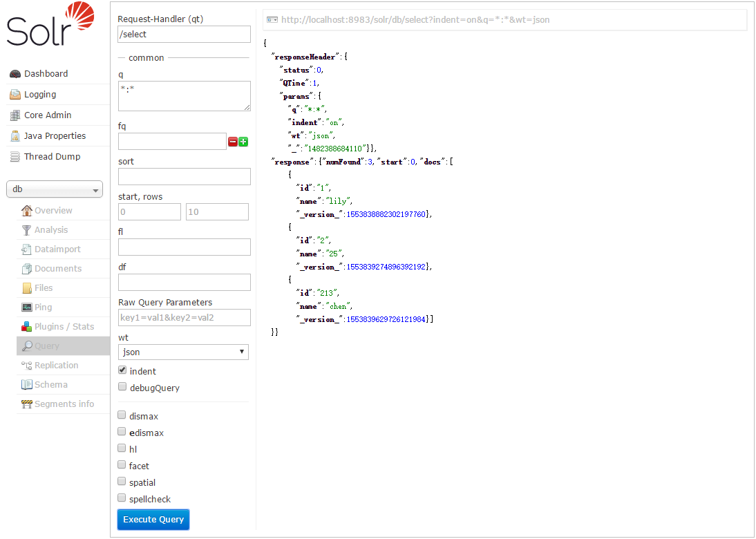Click the start offset field

pyautogui.click(x=149, y=211)
